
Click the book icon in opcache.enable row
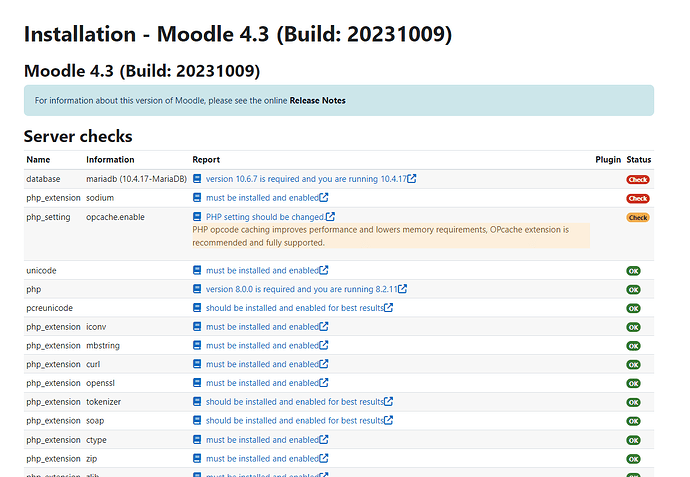pos(197,216)
